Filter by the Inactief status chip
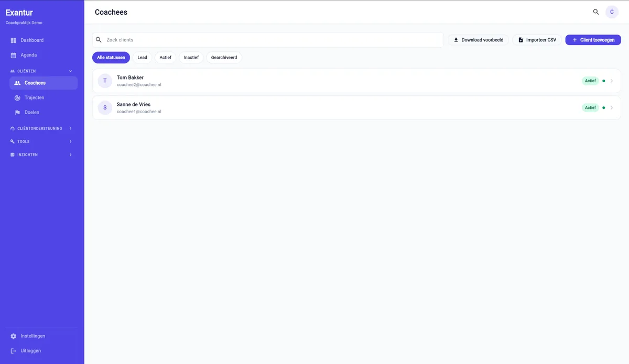The height and width of the screenshot is (364, 629). pyautogui.click(x=191, y=58)
